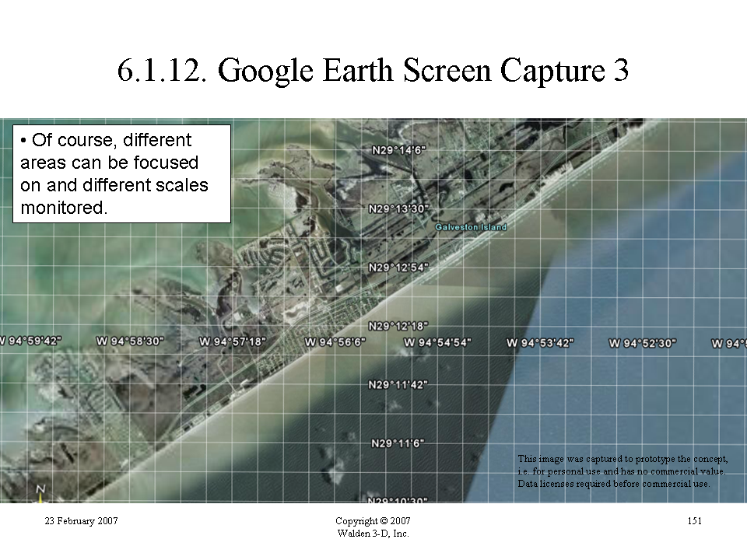Click the longitude label W 94°53'42"
Screen dimensions: 747x560
click(540, 343)
